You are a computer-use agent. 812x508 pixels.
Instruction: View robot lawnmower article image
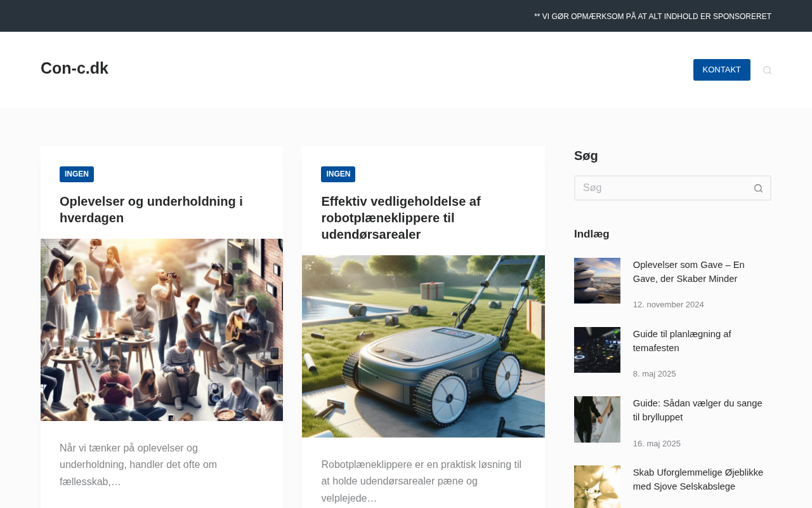pos(423,346)
